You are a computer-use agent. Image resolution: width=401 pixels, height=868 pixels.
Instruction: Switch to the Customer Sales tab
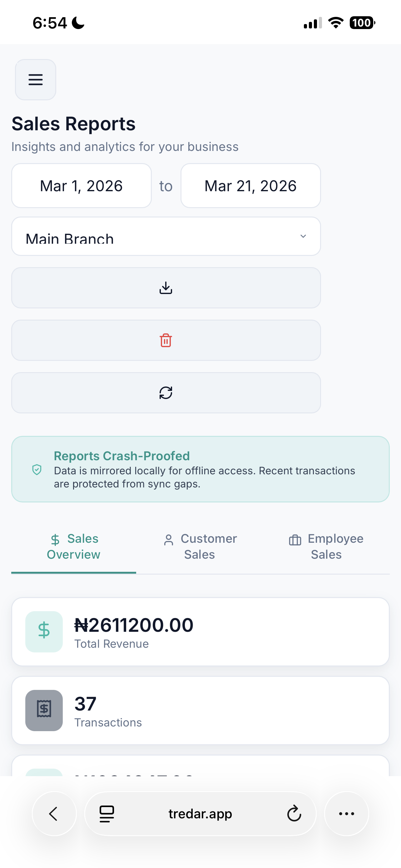click(200, 546)
